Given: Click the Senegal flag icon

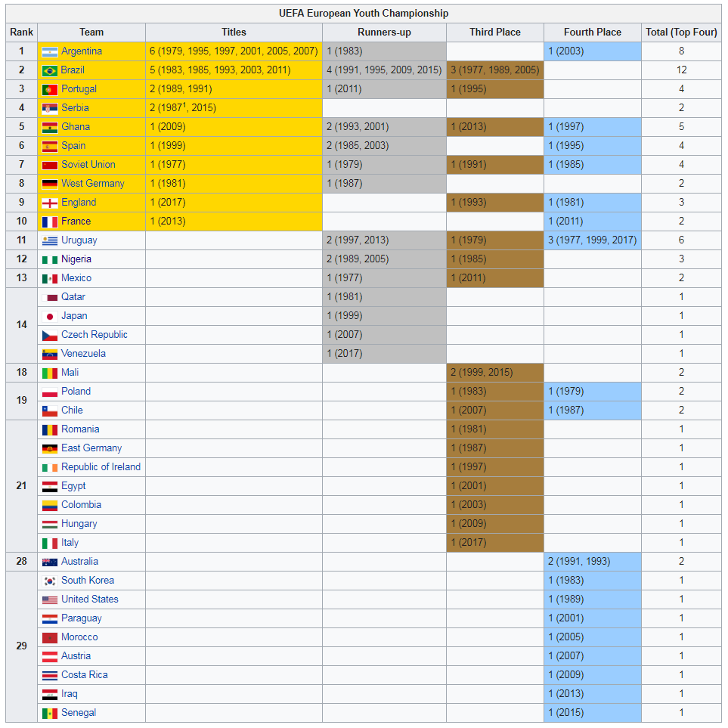Looking at the screenshot, I should (x=50, y=714).
